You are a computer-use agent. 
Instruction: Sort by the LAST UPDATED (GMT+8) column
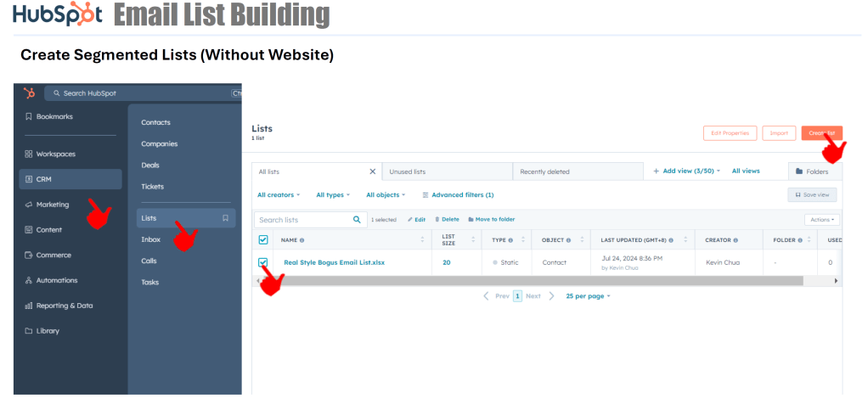coord(685,240)
